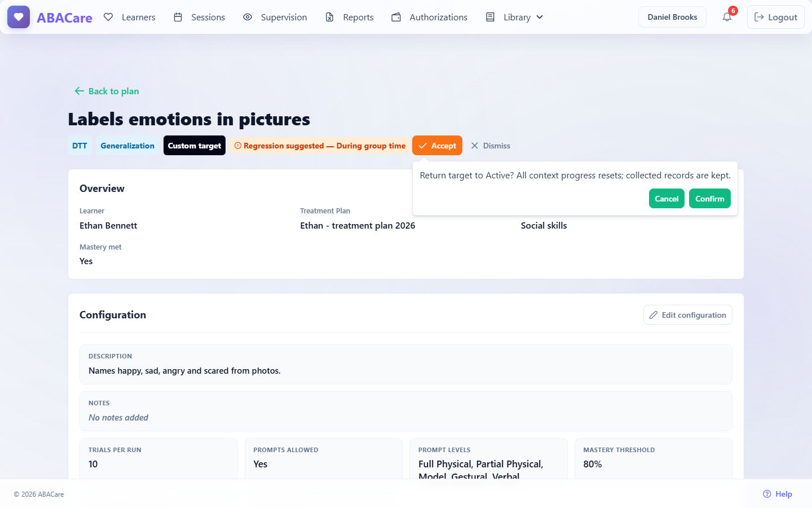Screen dimensions: 812x508
Task: Click the back arrow icon
Action: tap(80, 91)
